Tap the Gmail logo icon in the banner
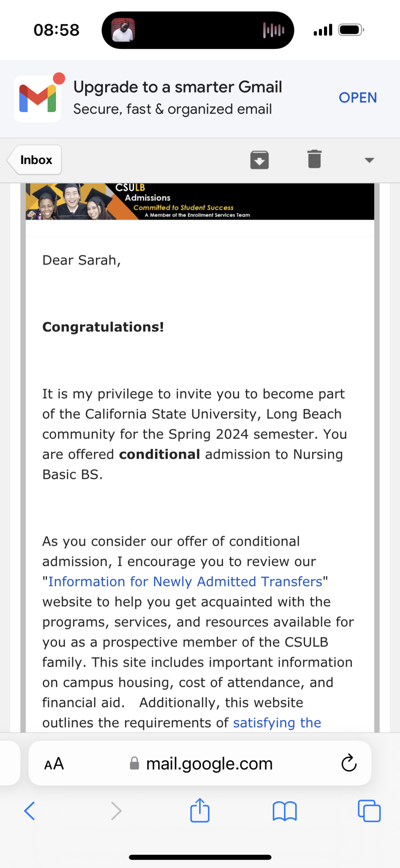400x868 pixels. pyautogui.click(x=38, y=98)
